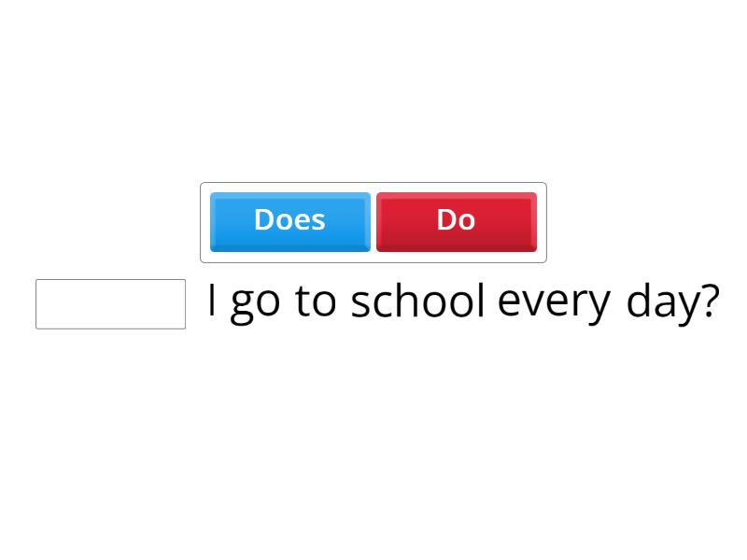The image size is (747, 560).
Task: Click the pronoun "I" starting the sentence
Action: click(x=212, y=301)
